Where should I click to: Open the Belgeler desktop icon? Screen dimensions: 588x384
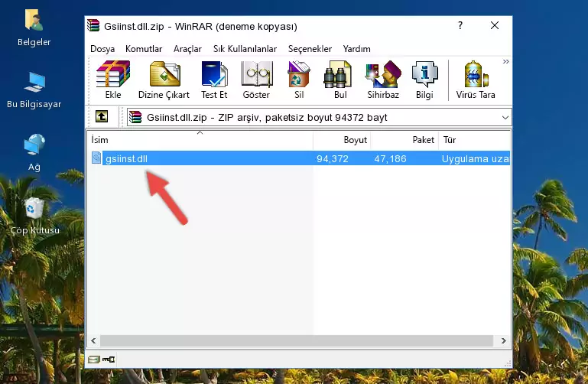click(34, 28)
